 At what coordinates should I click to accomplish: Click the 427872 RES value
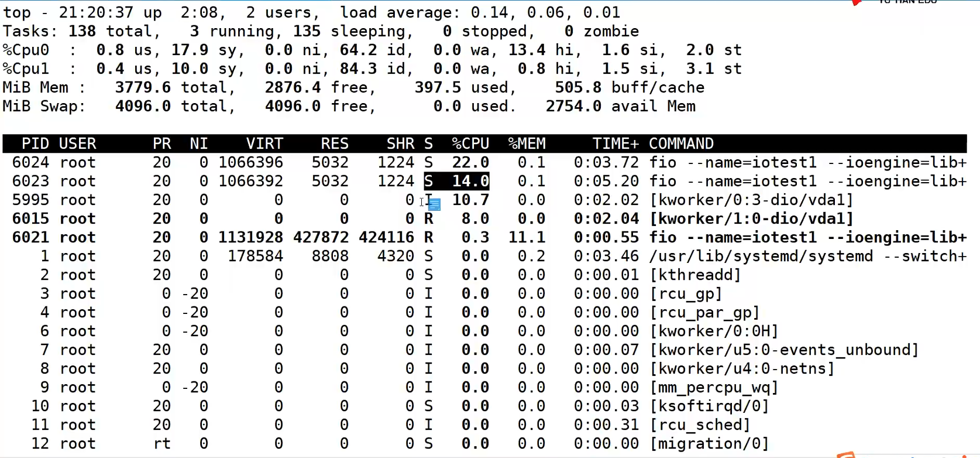coord(321,237)
